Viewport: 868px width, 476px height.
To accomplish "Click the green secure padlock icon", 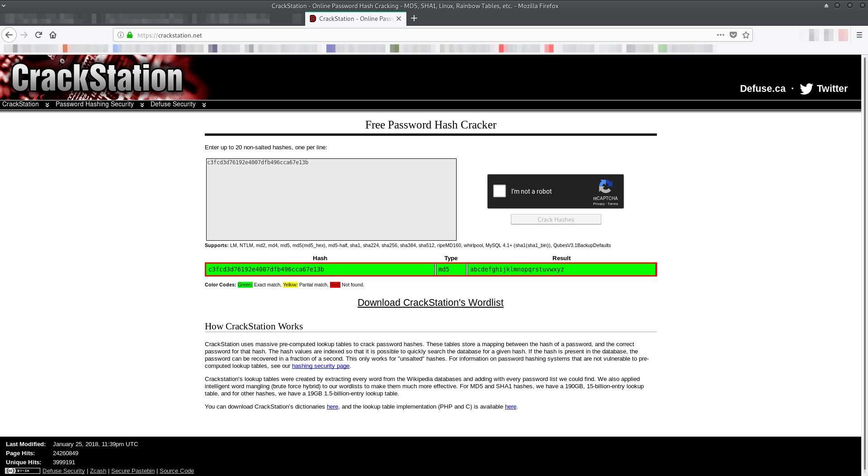I will [130, 35].
